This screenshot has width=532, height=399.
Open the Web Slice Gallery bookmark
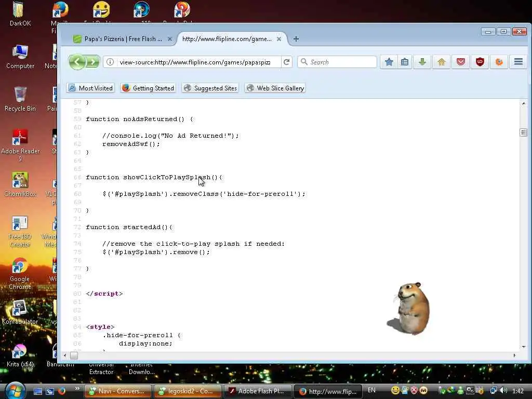coord(275,88)
